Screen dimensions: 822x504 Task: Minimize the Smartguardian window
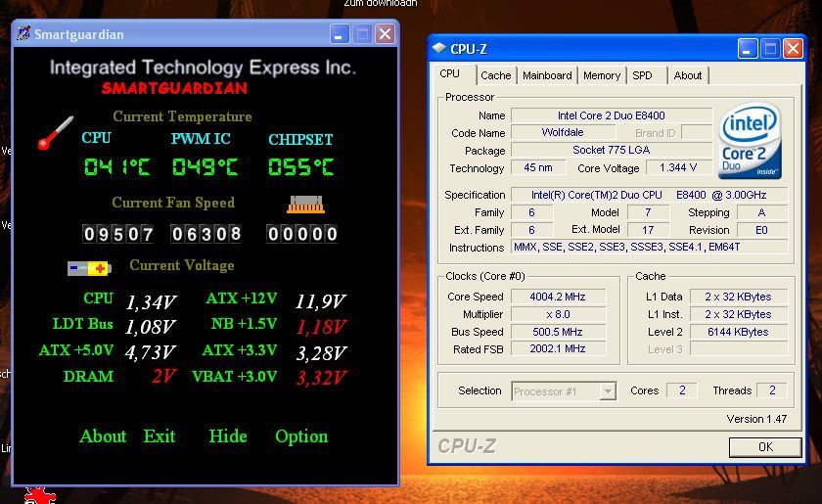click(x=340, y=34)
